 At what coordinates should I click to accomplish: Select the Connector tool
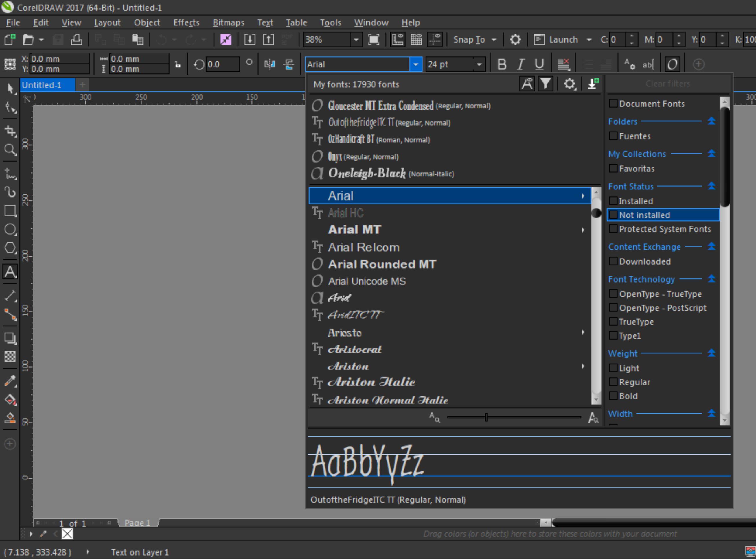pos(10,314)
